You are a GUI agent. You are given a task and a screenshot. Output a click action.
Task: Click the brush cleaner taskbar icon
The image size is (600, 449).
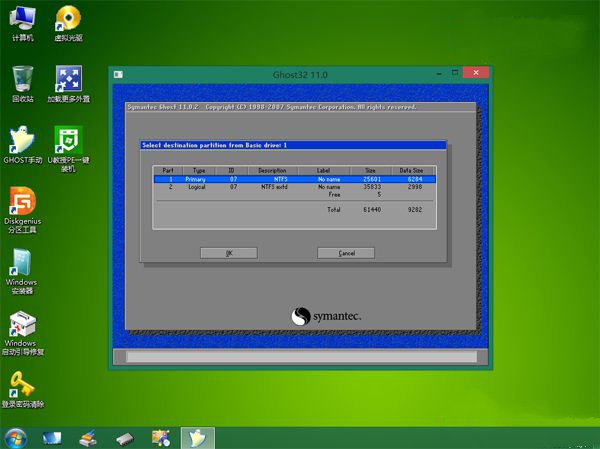click(88, 438)
